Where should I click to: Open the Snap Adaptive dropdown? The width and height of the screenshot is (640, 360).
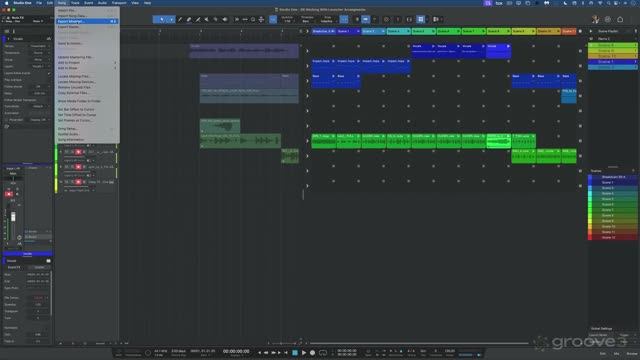tap(327, 21)
